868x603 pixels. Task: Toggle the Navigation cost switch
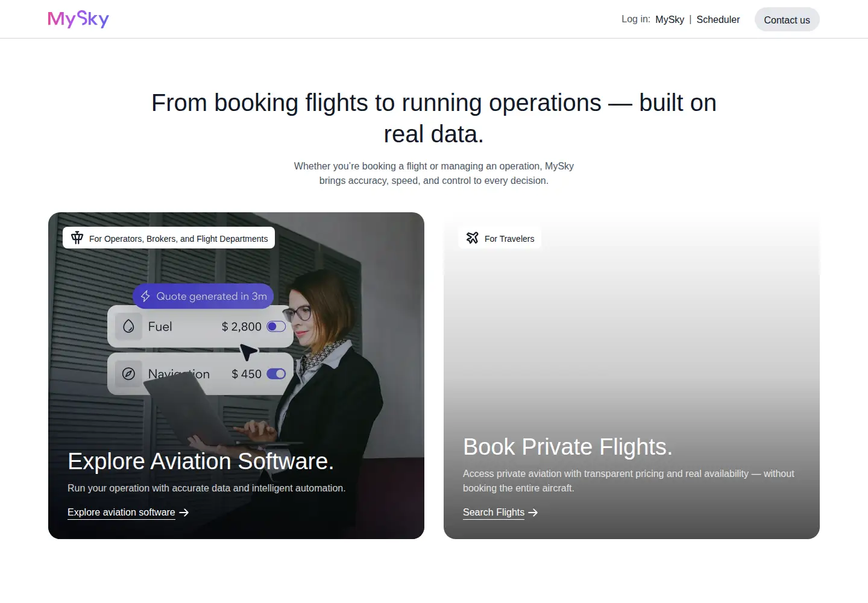pos(276,374)
